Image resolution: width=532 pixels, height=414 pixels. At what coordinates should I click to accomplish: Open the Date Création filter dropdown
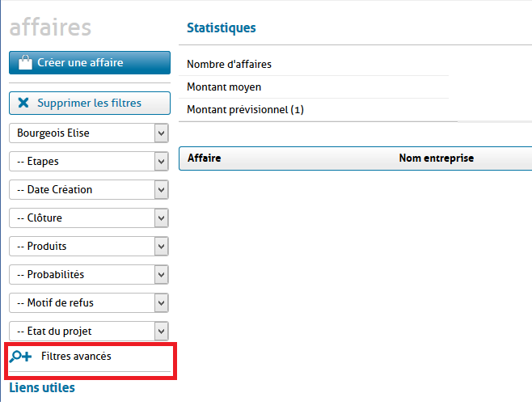(x=89, y=190)
